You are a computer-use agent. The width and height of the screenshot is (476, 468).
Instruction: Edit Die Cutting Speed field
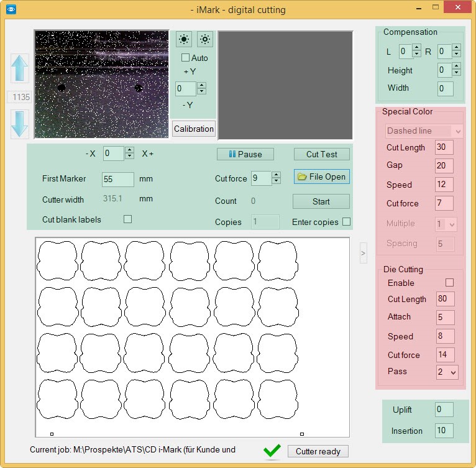coord(446,336)
